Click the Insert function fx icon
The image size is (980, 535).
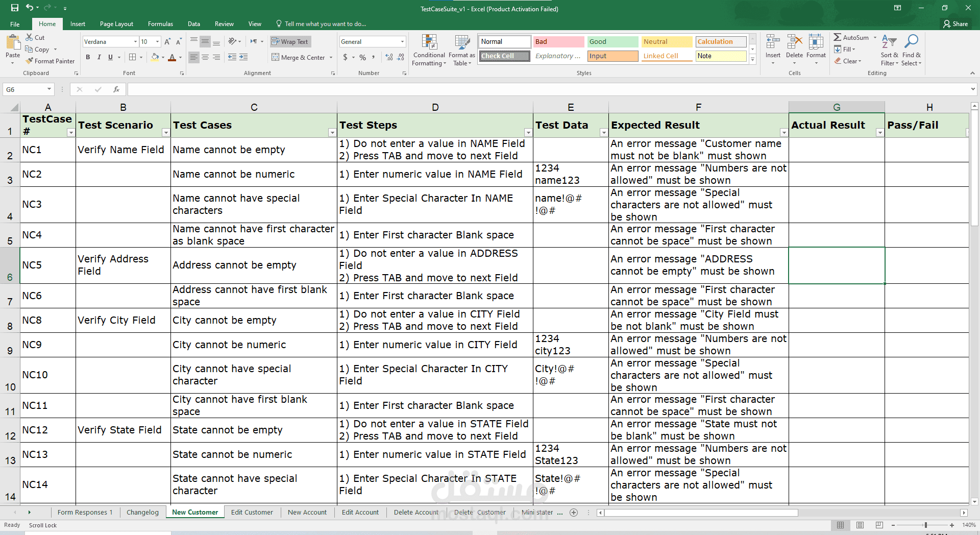click(116, 89)
